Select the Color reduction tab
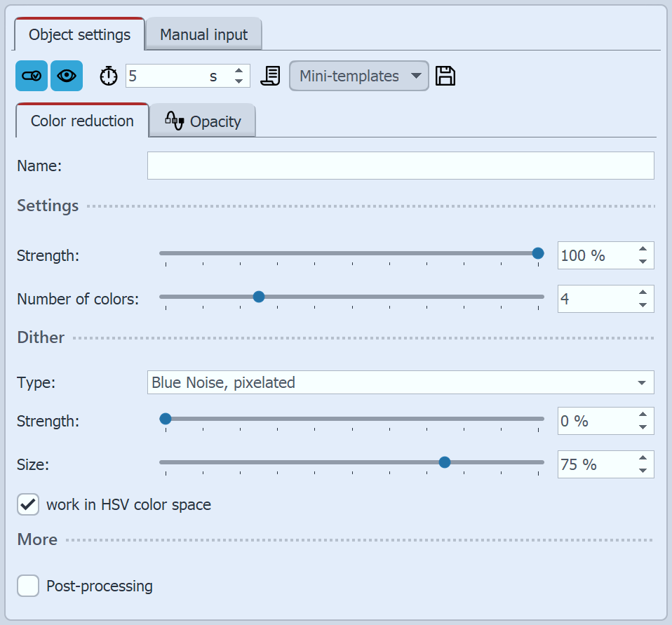 (x=81, y=121)
